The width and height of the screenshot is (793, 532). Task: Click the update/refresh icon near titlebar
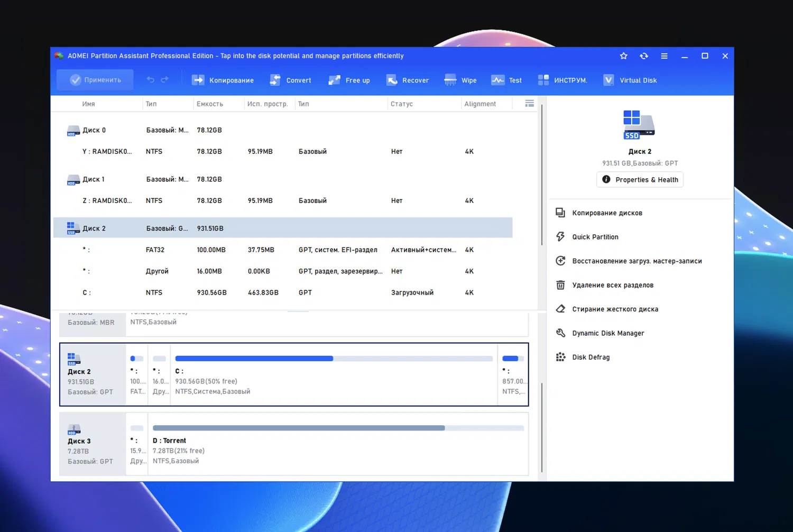[x=644, y=56]
